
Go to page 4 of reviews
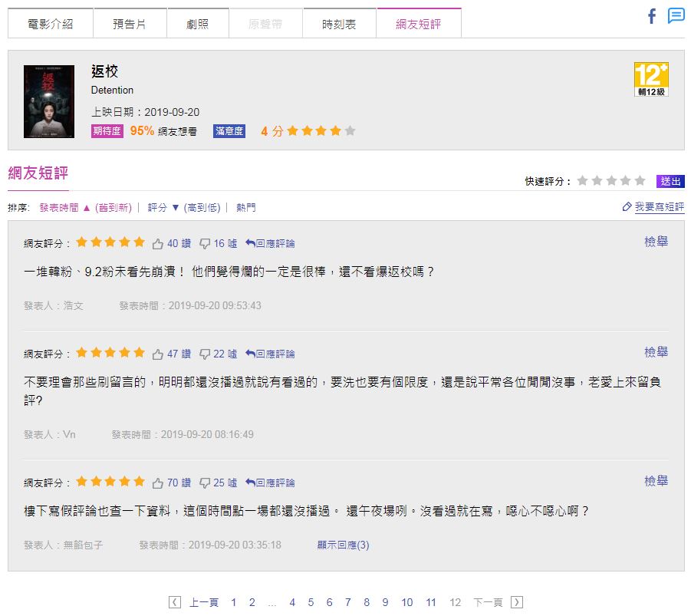292,602
